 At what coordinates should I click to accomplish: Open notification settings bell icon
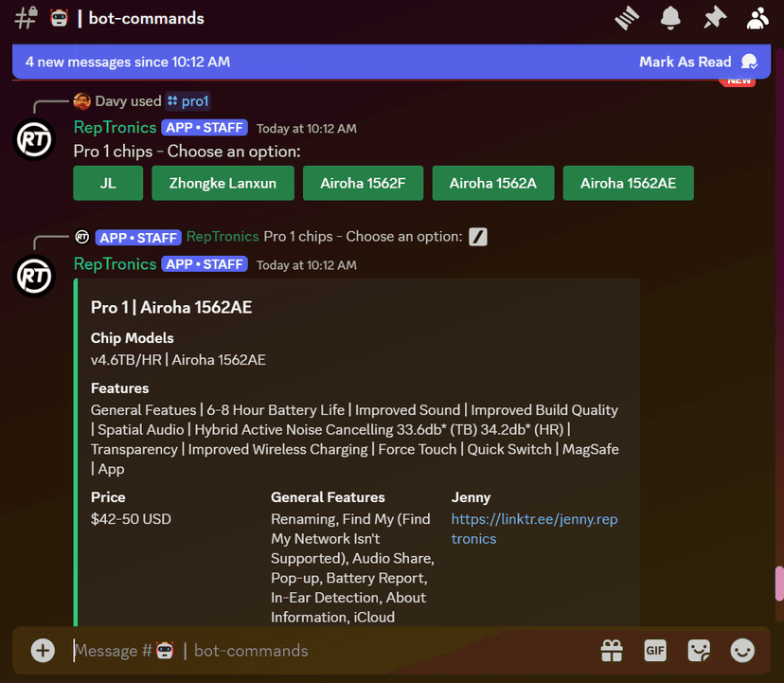coord(670,19)
